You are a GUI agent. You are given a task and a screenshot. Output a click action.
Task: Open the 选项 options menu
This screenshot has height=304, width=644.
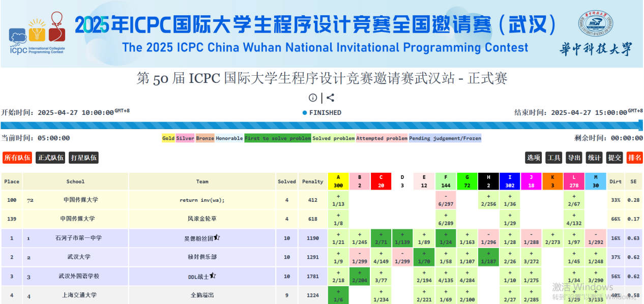pyautogui.click(x=533, y=158)
